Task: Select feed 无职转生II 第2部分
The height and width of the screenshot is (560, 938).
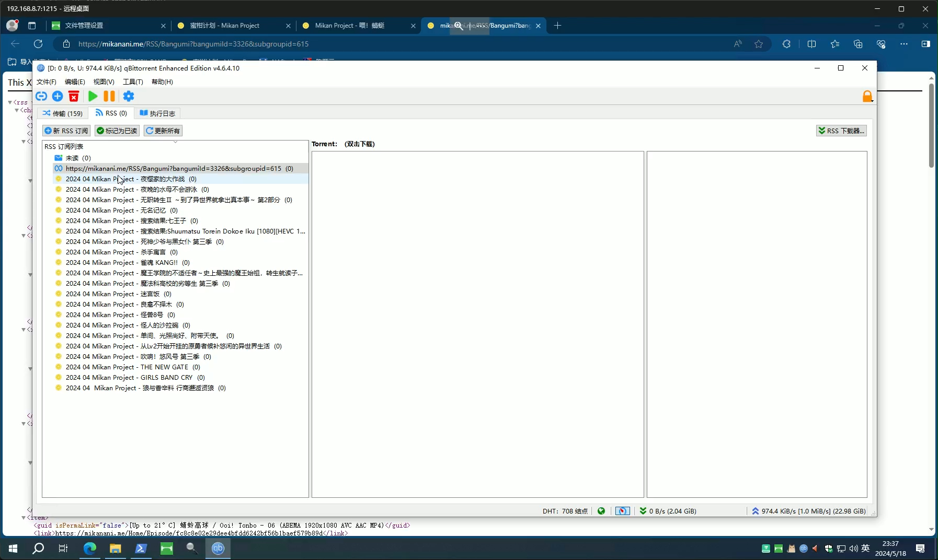Action: pos(180,200)
